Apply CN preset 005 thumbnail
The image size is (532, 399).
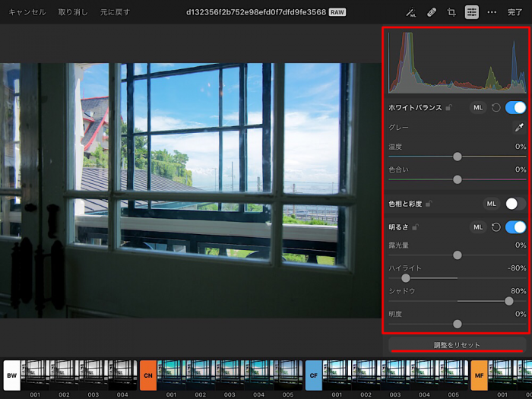[288, 375]
